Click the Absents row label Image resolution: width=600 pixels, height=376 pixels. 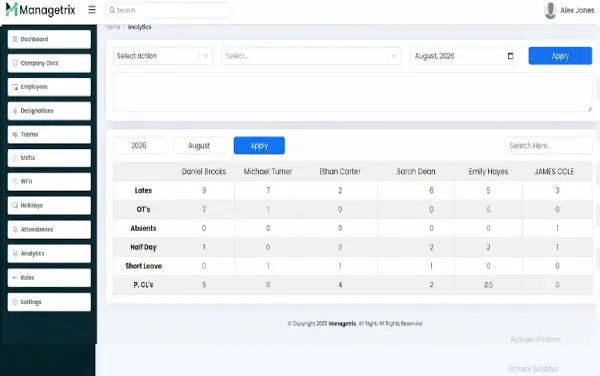(143, 228)
